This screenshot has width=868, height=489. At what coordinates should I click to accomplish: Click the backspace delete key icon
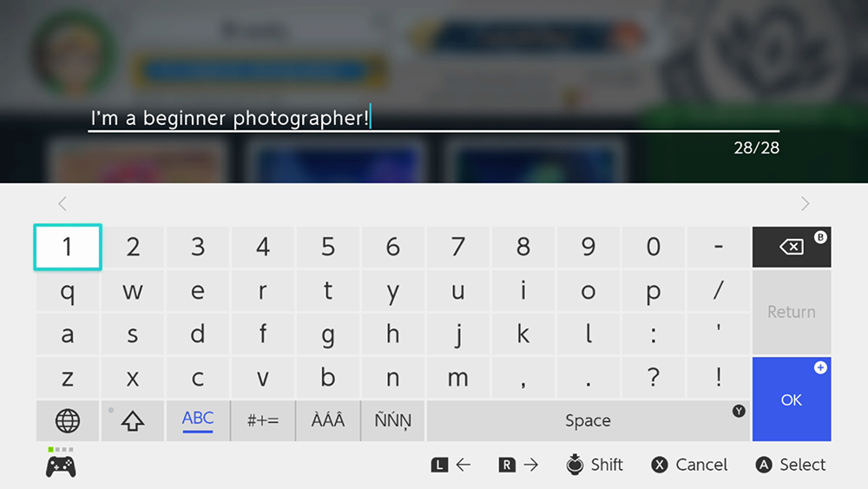coord(791,247)
